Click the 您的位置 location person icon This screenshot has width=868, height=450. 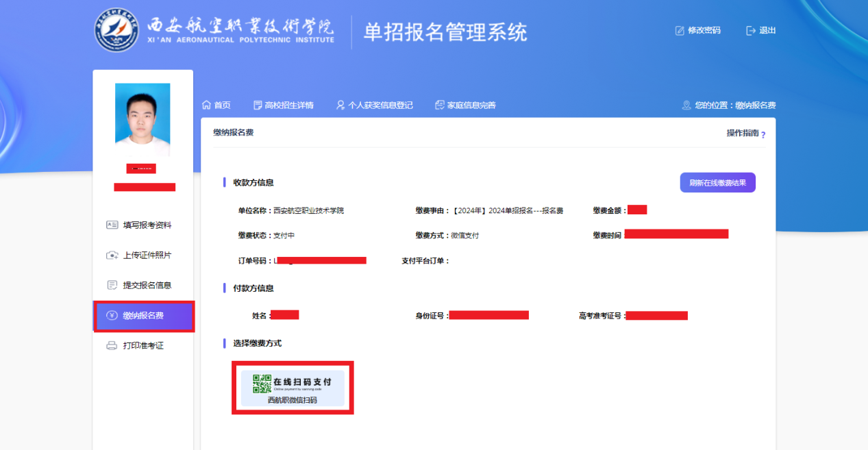click(686, 105)
